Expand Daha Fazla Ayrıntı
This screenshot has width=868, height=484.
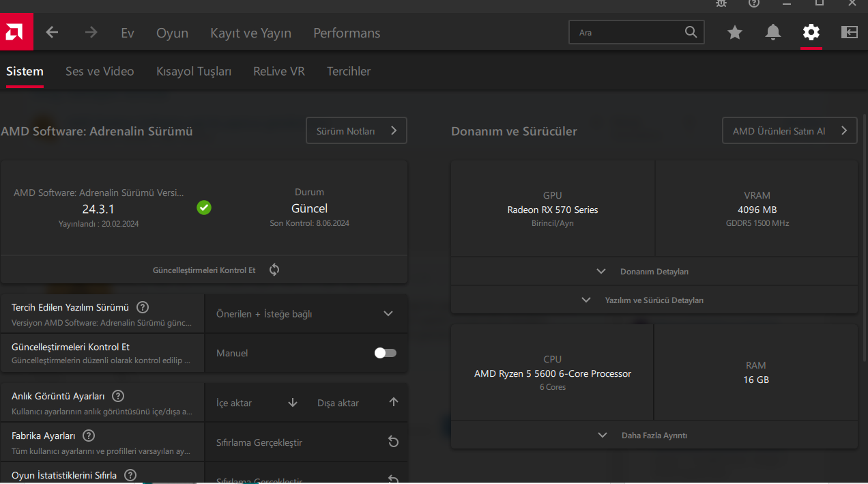(x=654, y=435)
